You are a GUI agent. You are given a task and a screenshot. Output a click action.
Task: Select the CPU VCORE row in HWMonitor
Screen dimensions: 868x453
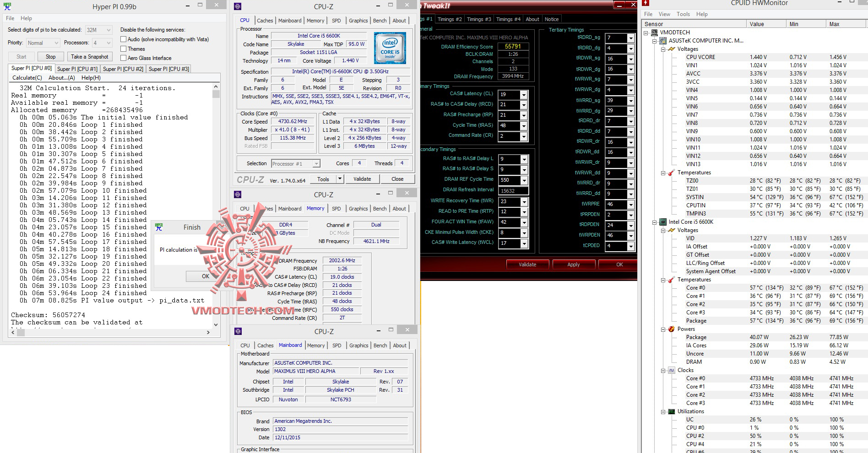tap(755, 57)
